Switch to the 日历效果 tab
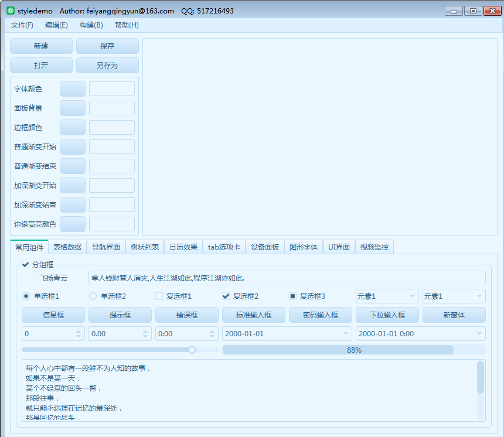The height and width of the screenshot is (437, 504). coord(183,247)
